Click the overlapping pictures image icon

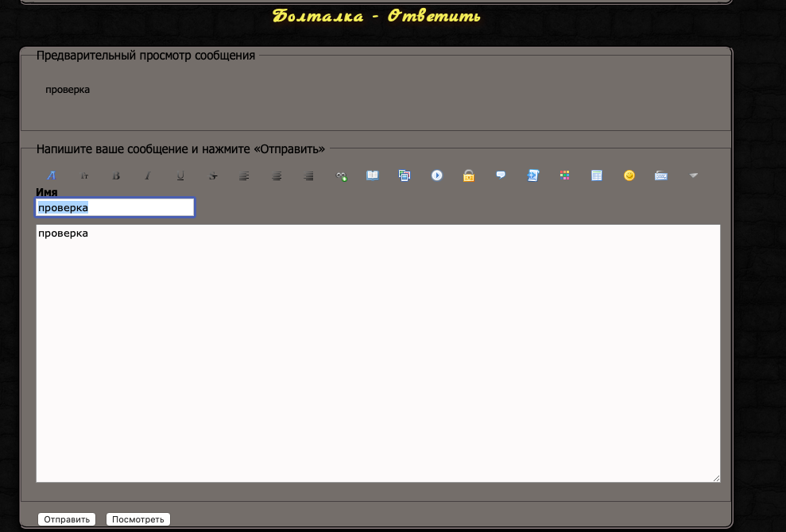[405, 175]
